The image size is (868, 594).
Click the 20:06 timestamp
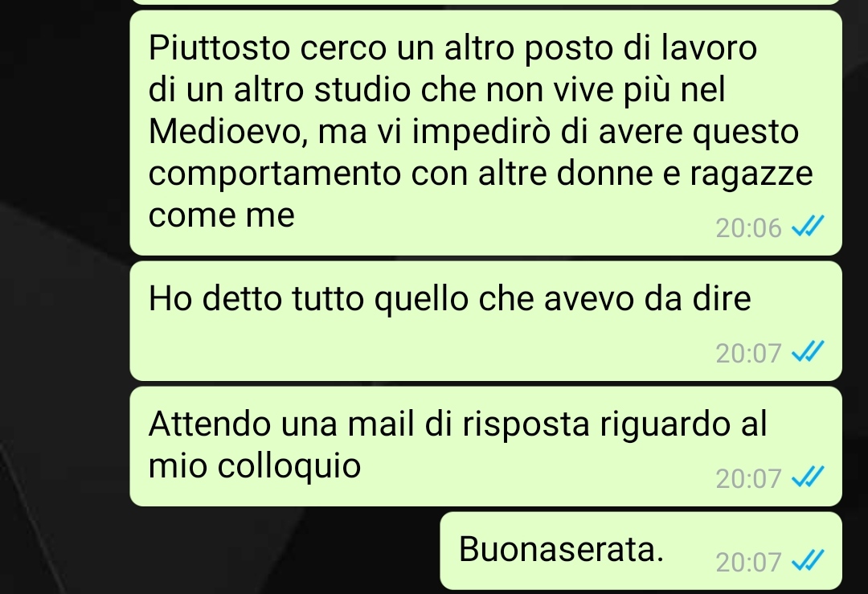[x=748, y=228]
